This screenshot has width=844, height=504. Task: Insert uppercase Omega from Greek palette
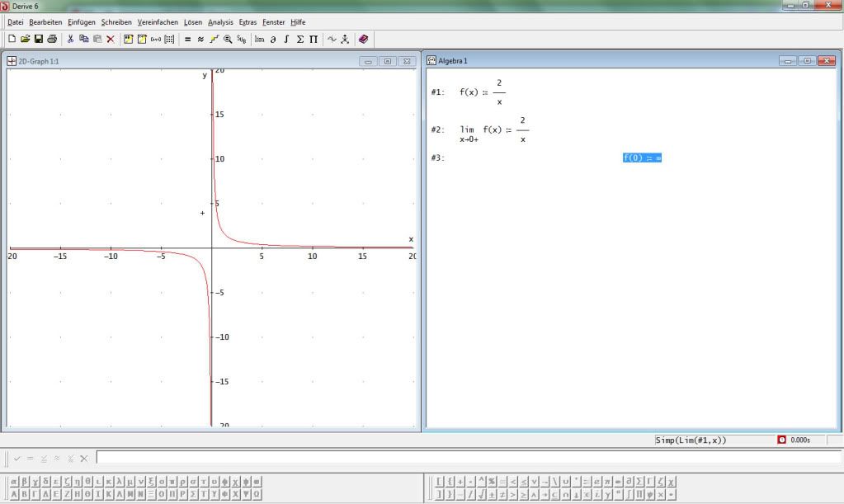(257, 494)
